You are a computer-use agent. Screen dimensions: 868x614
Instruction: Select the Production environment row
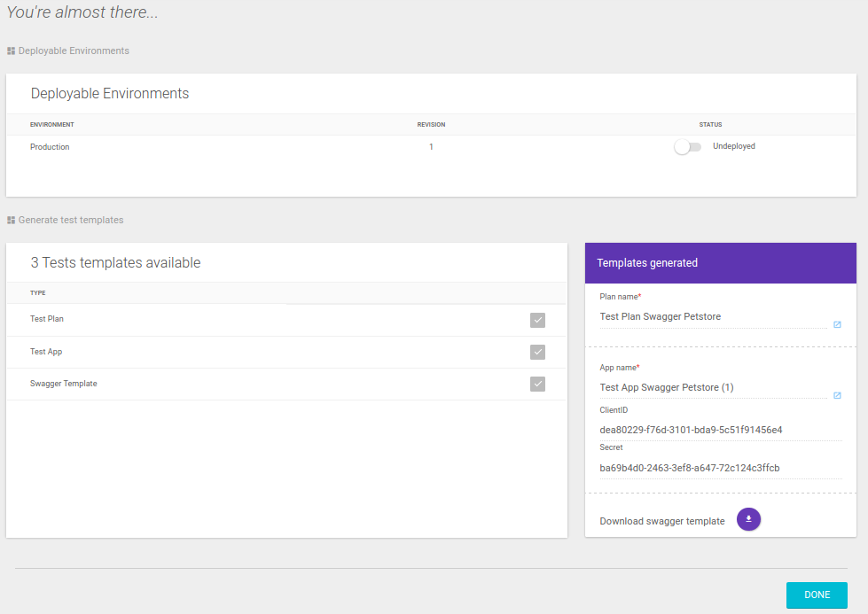click(x=50, y=147)
